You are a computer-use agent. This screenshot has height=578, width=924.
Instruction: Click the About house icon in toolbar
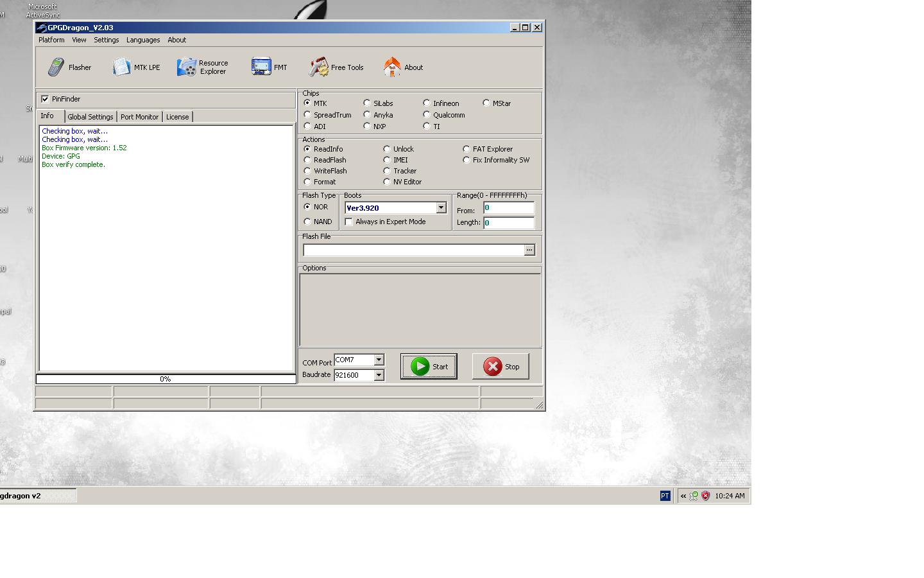(392, 67)
